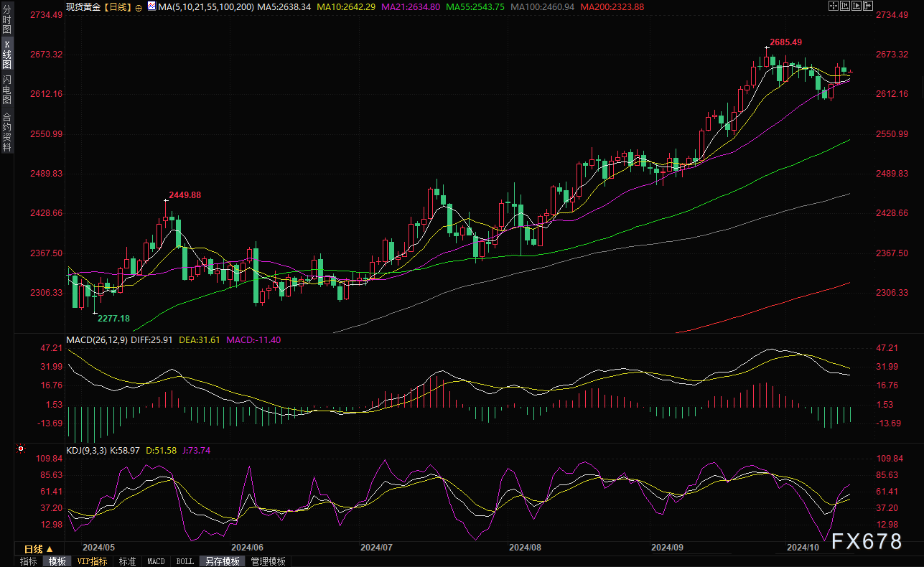This screenshot has height=567, width=924.
Task: Apply the 标准 template
Action: point(127,561)
